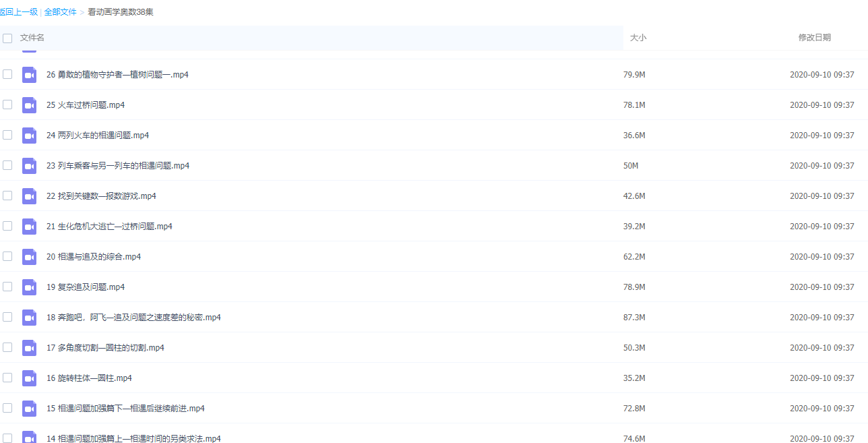Click video icon for 17 多角度切割 file
The image size is (868, 443).
click(x=29, y=348)
